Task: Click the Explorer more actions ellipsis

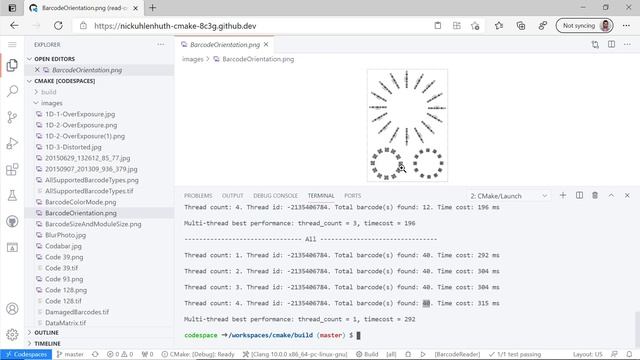Action: [x=161, y=44]
